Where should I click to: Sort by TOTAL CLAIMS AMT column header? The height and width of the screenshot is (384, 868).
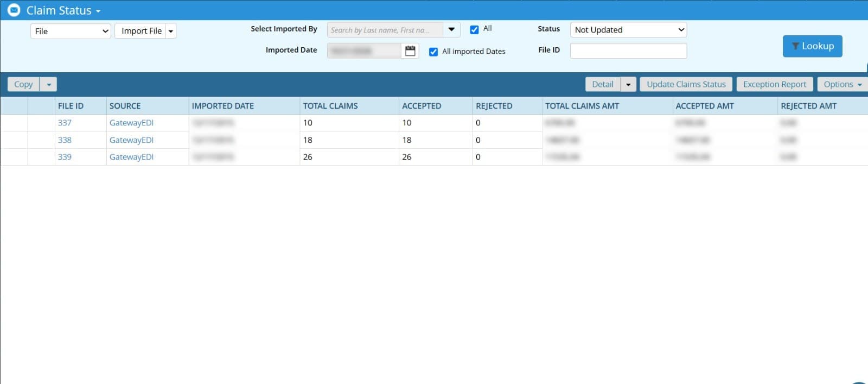pos(608,106)
